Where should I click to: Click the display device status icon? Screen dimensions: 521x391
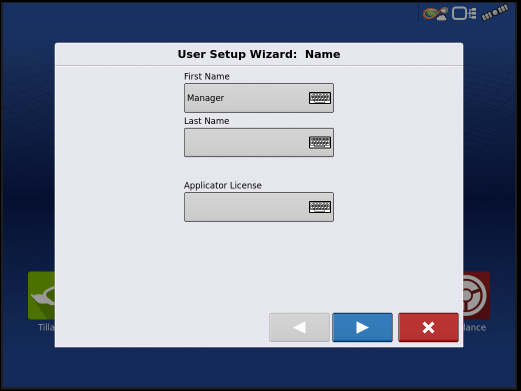[x=464, y=14]
